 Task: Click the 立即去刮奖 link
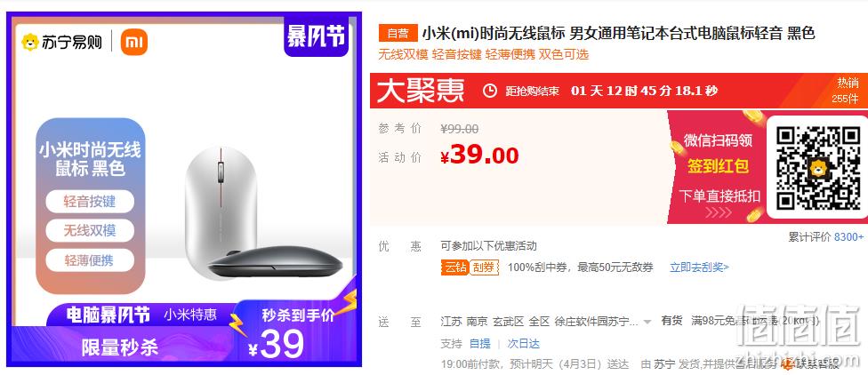[699, 267]
